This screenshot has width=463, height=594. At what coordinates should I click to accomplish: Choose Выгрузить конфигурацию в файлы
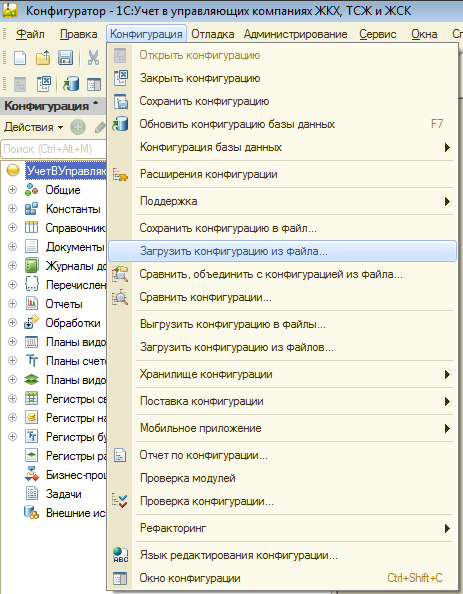282,324
